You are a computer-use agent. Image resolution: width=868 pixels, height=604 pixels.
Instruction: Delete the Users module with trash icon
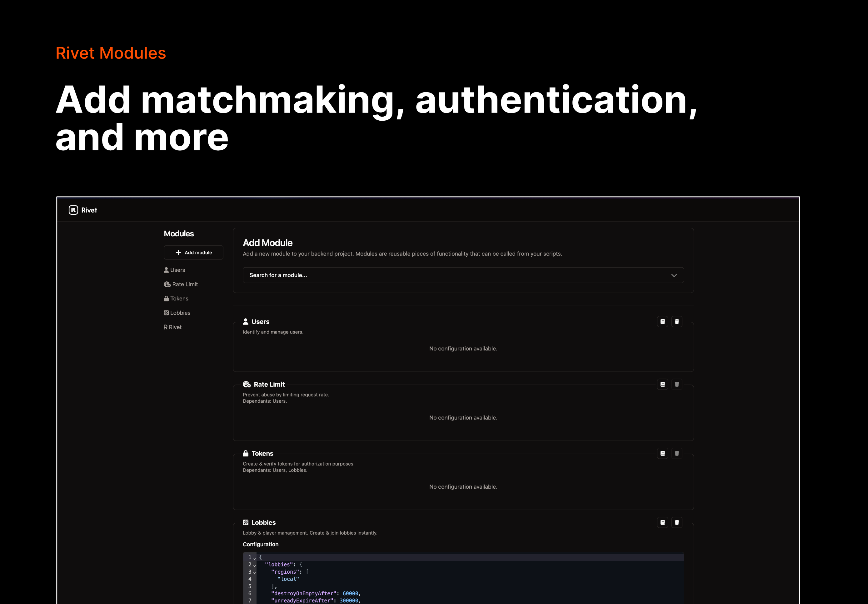coord(677,321)
